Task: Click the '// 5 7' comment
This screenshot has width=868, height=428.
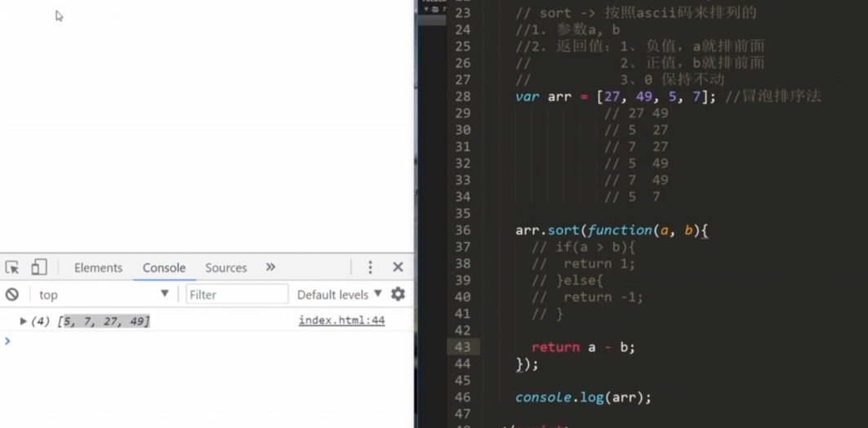Action: coord(632,197)
